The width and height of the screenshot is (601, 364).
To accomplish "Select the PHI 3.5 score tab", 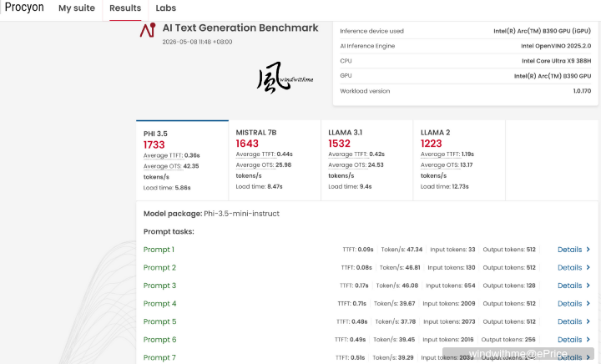I will [x=183, y=160].
